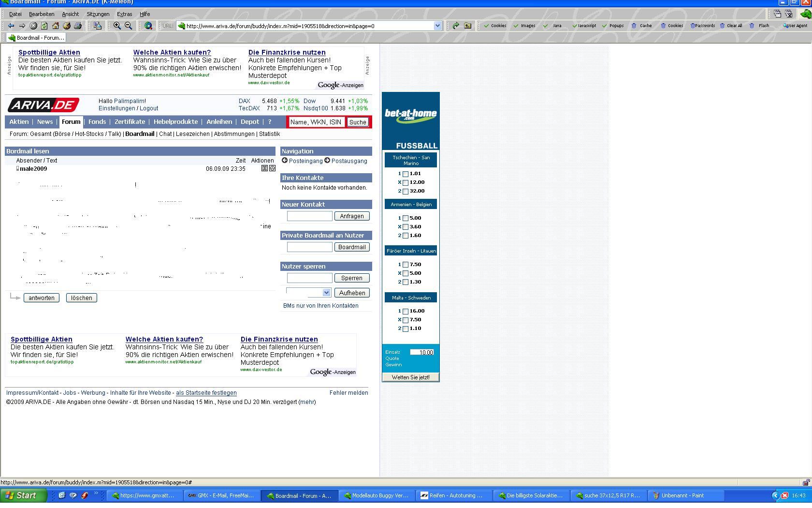Viewport: 812px width, 508px height.
Task: Select the Boardmail - Forum browser tab
Action: pos(36,38)
